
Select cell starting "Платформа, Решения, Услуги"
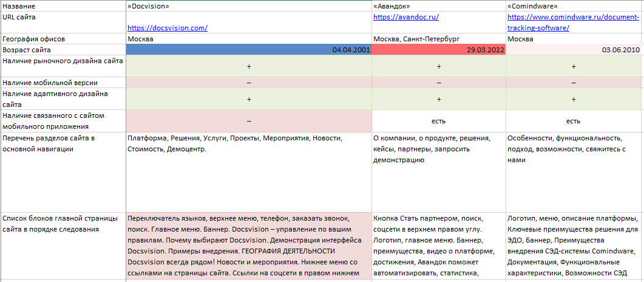(248, 170)
